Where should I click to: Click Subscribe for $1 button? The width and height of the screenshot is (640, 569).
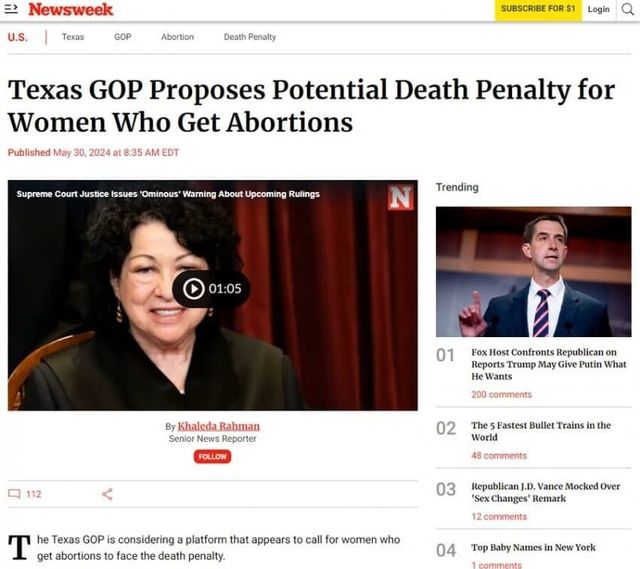[x=538, y=9]
